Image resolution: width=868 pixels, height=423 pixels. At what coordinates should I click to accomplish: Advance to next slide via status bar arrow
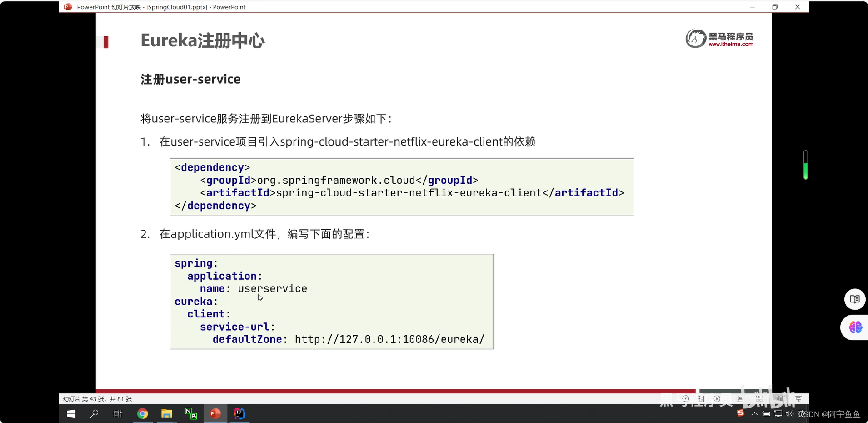[717, 399]
